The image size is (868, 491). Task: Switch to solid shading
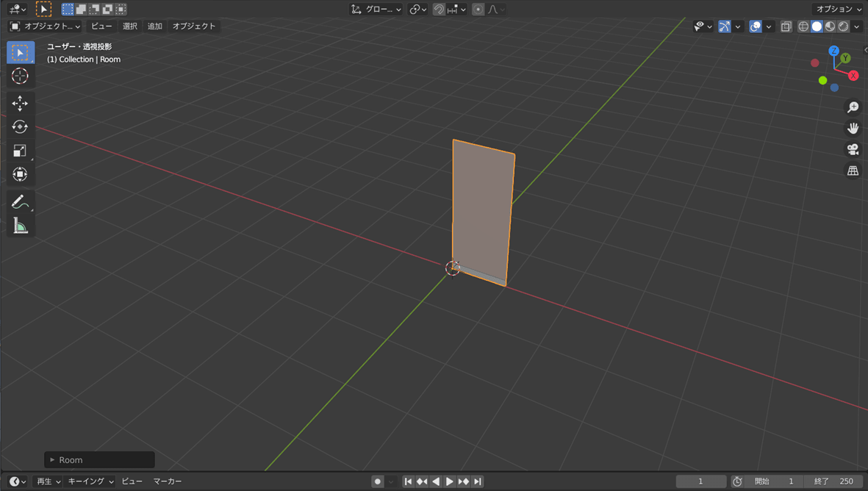(817, 26)
